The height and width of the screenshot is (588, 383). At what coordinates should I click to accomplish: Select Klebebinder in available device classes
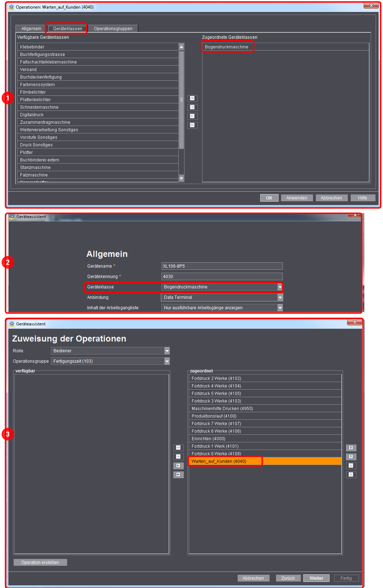click(98, 47)
